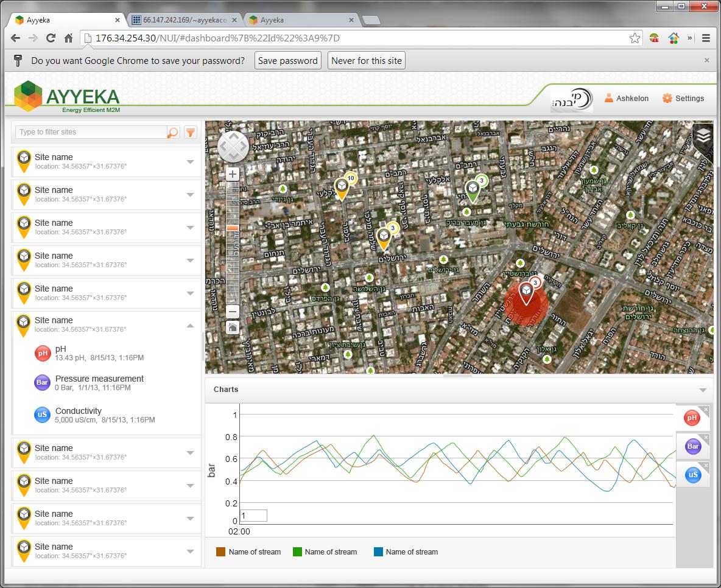The width and height of the screenshot is (721, 588).
Task: Click the map and charts divider handle
Action: pos(457,376)
